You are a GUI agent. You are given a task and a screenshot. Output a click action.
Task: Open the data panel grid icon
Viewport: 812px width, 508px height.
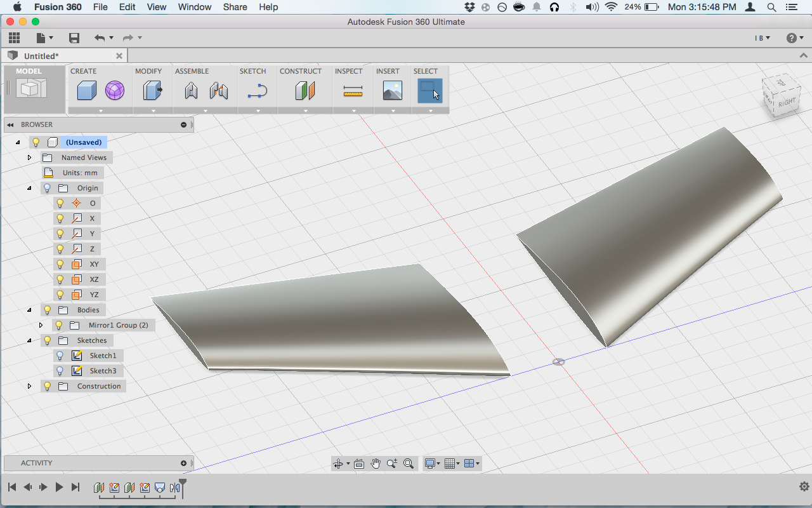point(14,38)
